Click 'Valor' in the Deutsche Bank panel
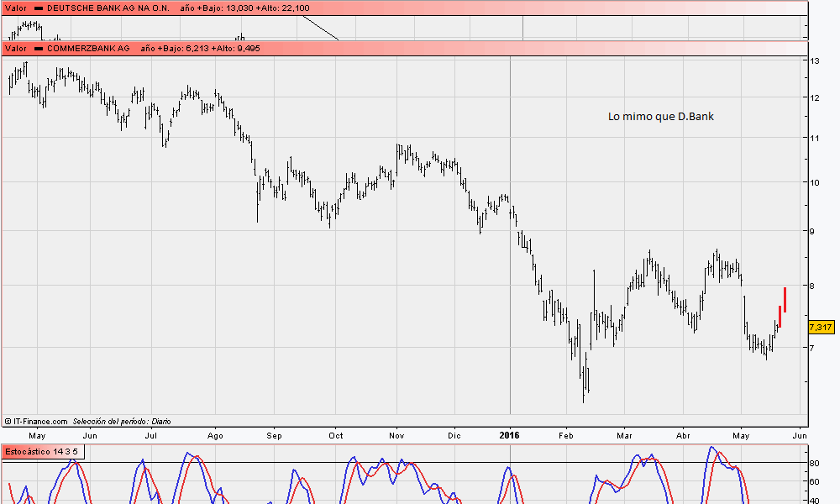 tap(15, 8)
